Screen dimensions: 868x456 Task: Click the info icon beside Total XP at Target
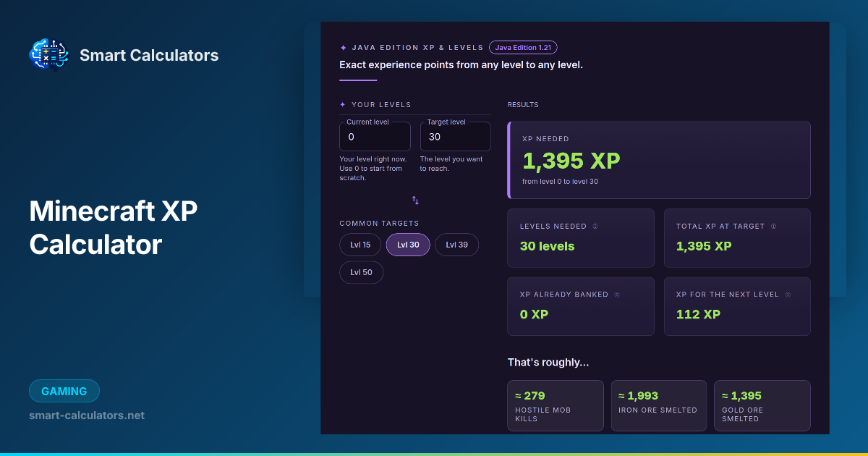pyautogui.click(x=773, y=227)
